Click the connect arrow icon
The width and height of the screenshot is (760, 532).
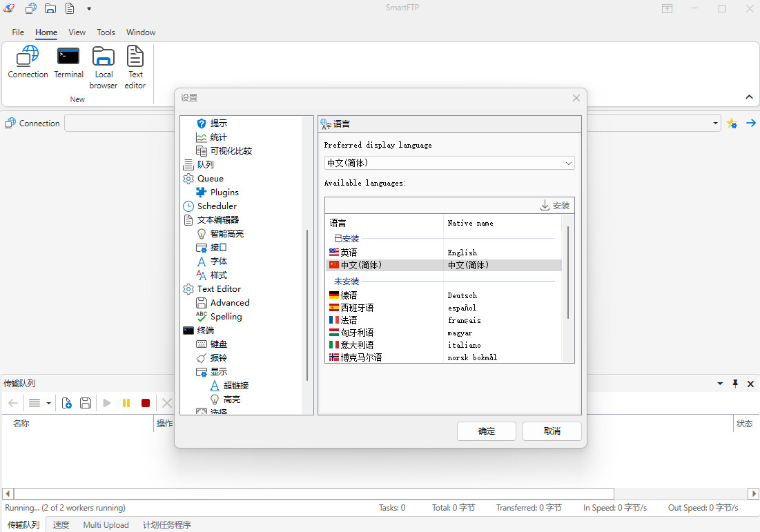[751, 123]
